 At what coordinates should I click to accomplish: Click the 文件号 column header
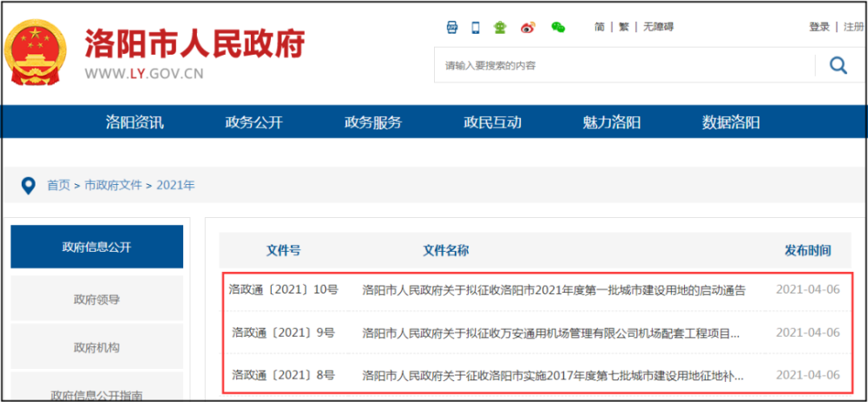284,250
